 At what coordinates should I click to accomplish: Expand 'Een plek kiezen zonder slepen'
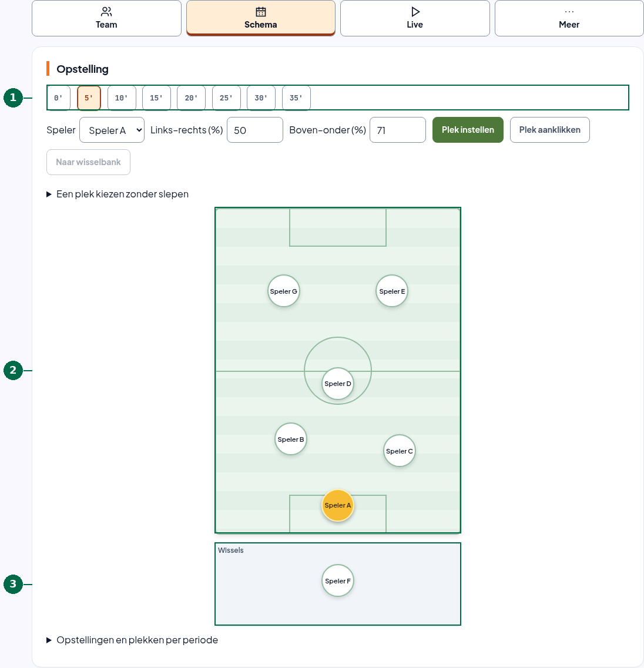point(118,194)
